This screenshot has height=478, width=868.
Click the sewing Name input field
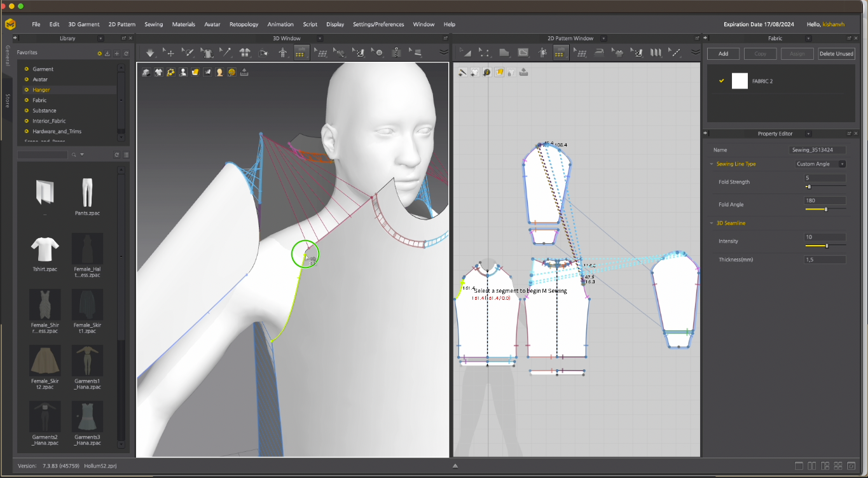click(817, 150)
